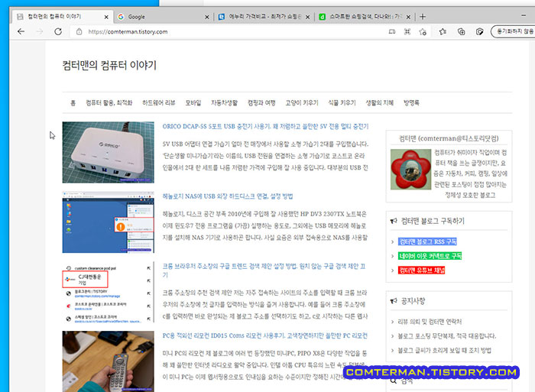Open immersive reader icon in address bar
Viewport: 535px width, 392px height.
(392, 32)
